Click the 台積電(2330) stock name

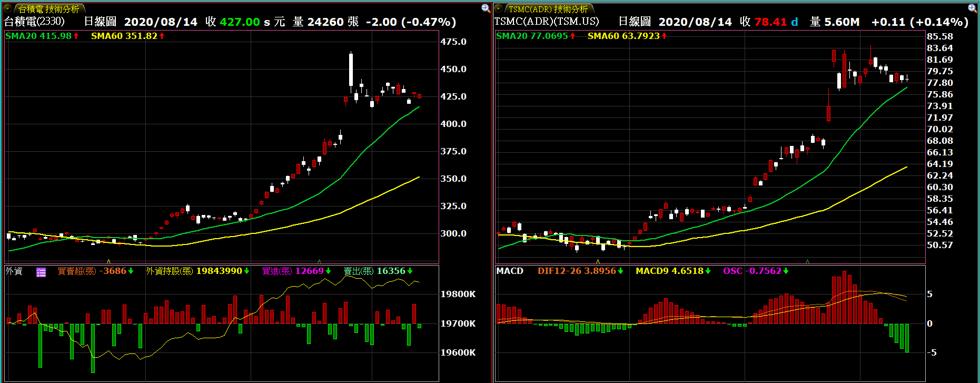click(35, 22)
